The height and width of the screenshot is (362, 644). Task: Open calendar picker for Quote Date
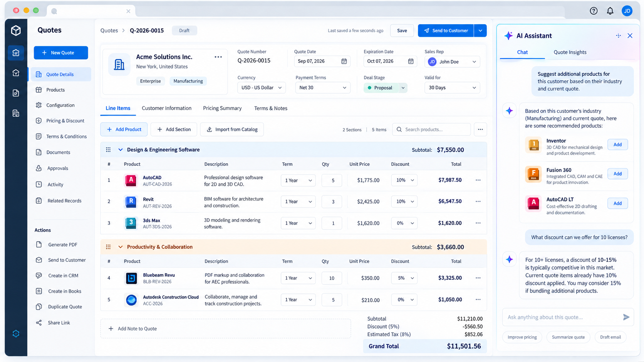[344, 61]
